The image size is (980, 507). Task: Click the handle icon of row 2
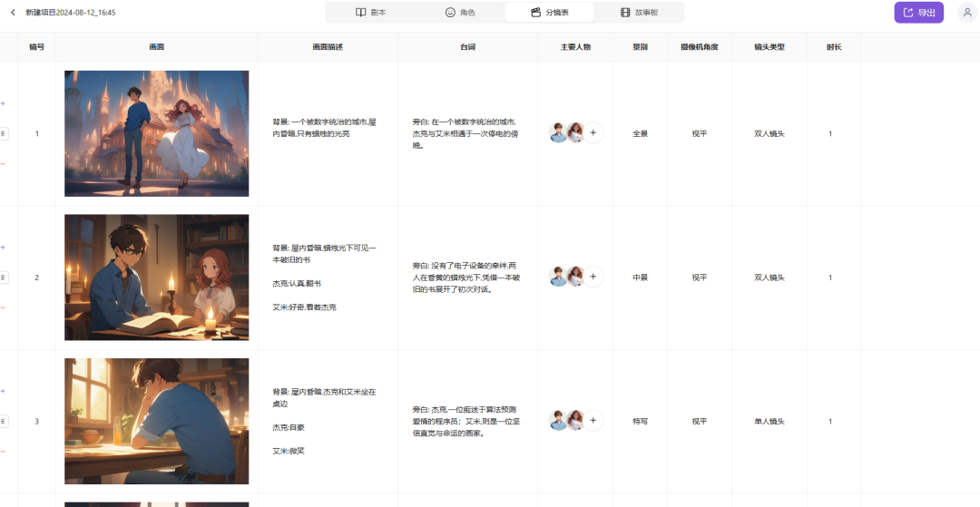pyautogui.click(x=4, y=278)
